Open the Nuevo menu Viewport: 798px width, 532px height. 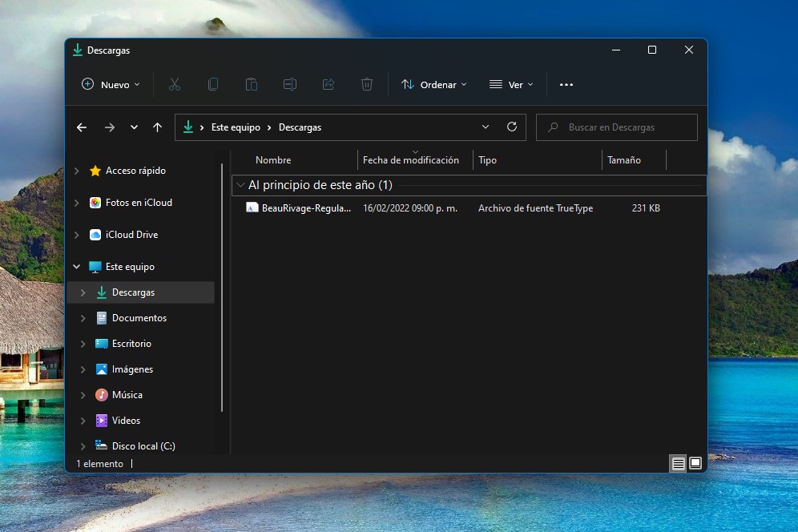110,84
